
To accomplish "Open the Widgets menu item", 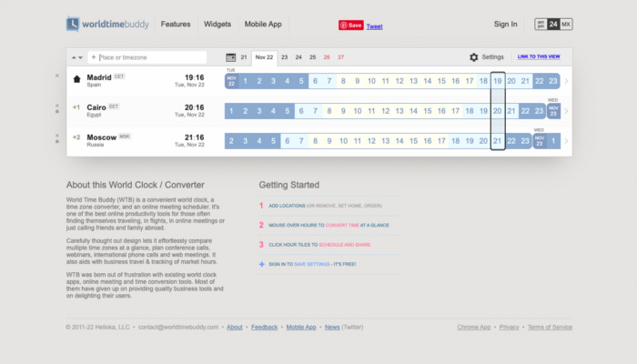I will pyautogui.click(x=217, y=25).
